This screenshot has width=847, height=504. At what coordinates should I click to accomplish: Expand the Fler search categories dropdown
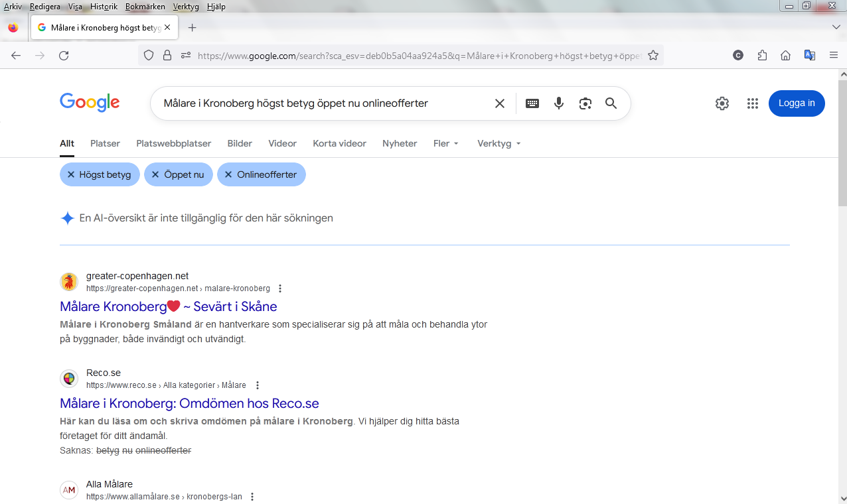tap(445, 143)
